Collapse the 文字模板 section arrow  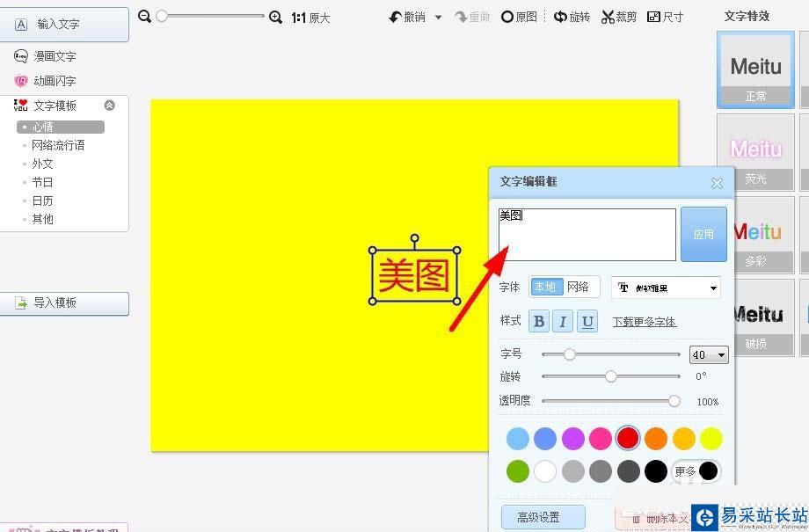pyautogui.click(x=109, y=106)
